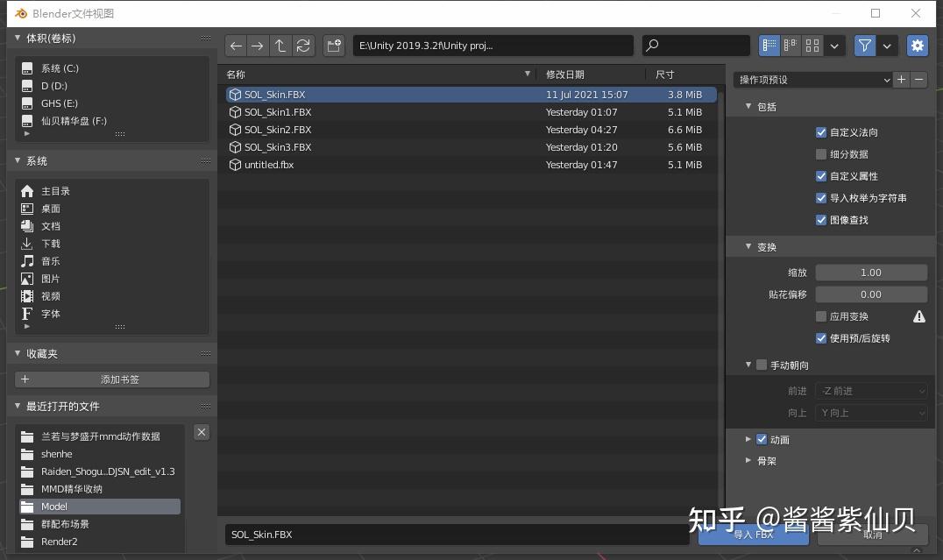Switch to horizontal list display mode

pos(790,46)
